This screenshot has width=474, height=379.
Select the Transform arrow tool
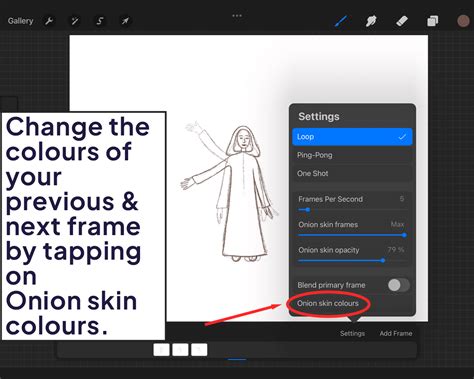coord(125,21)
